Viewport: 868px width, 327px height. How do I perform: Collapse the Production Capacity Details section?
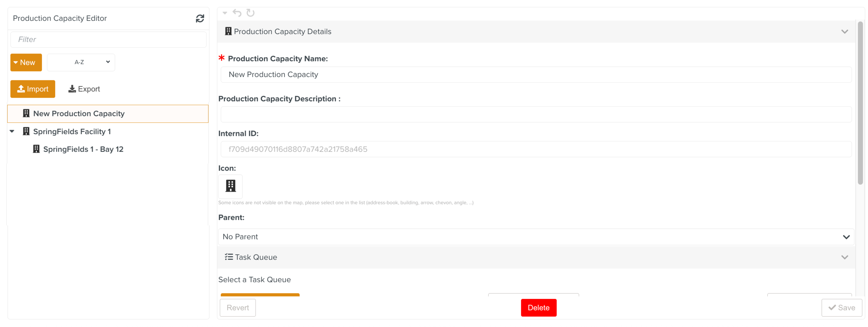(844, 32)
